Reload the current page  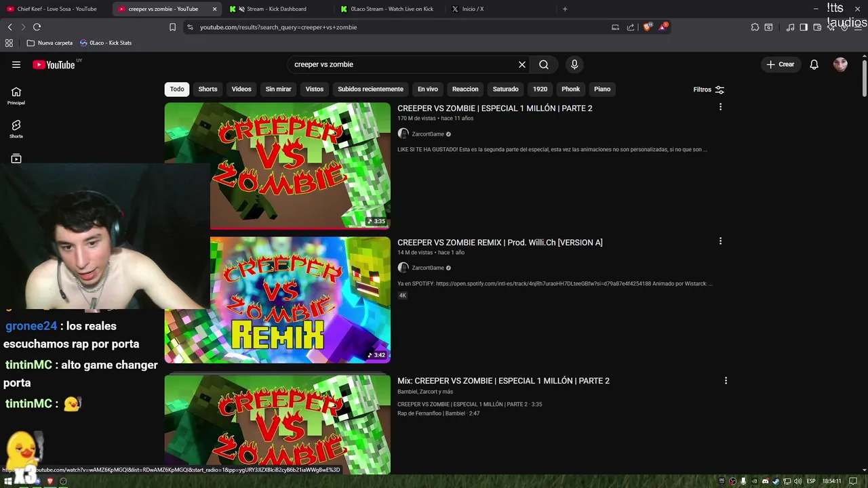pos(37,27)
